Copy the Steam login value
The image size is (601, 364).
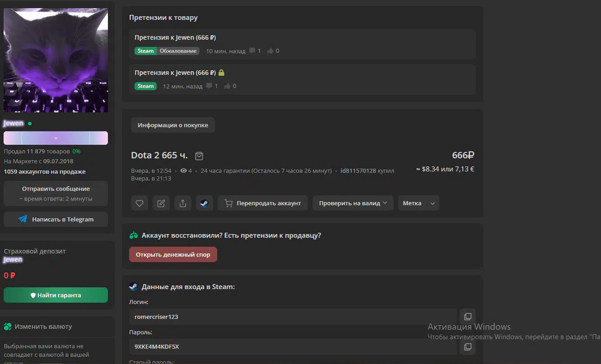(x=467, y=317)
